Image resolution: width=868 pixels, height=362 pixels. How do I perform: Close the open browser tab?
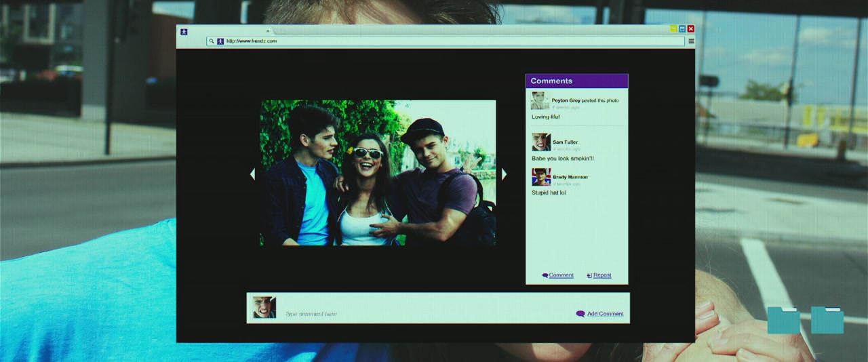click(x=268, y=31)
